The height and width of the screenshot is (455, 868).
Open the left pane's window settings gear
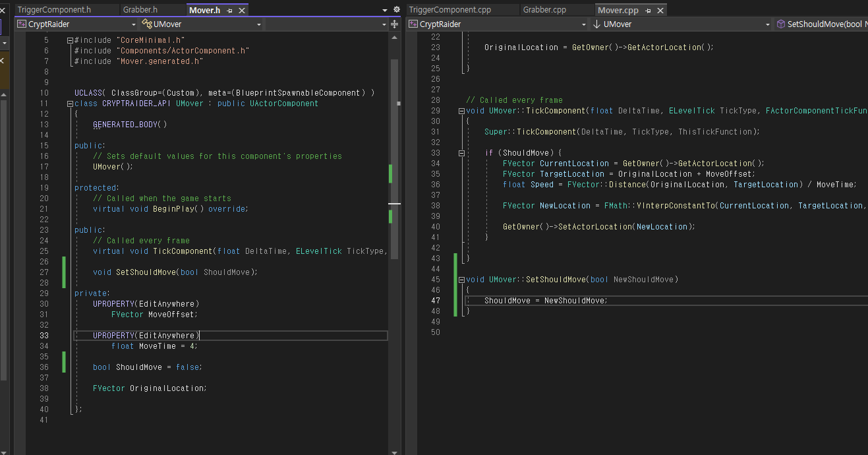click(396, 10)
